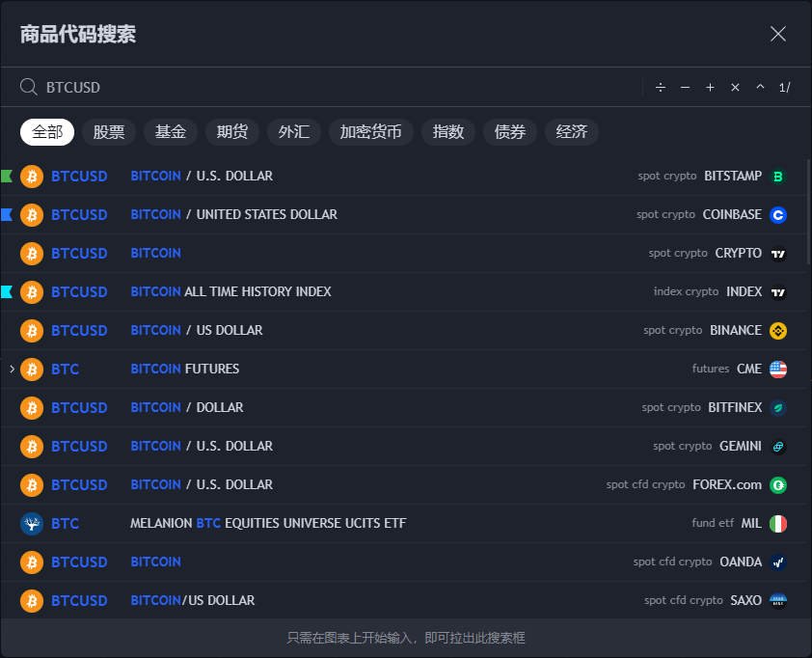812x658 pixels.
Task: Click the Coinbase exchange logo
Action: pos(778,214)
